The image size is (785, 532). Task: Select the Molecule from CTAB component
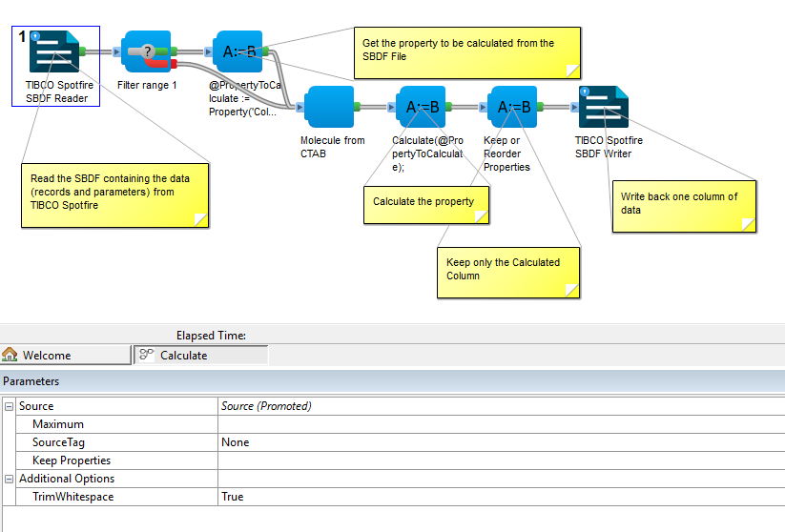coord(329,107)
